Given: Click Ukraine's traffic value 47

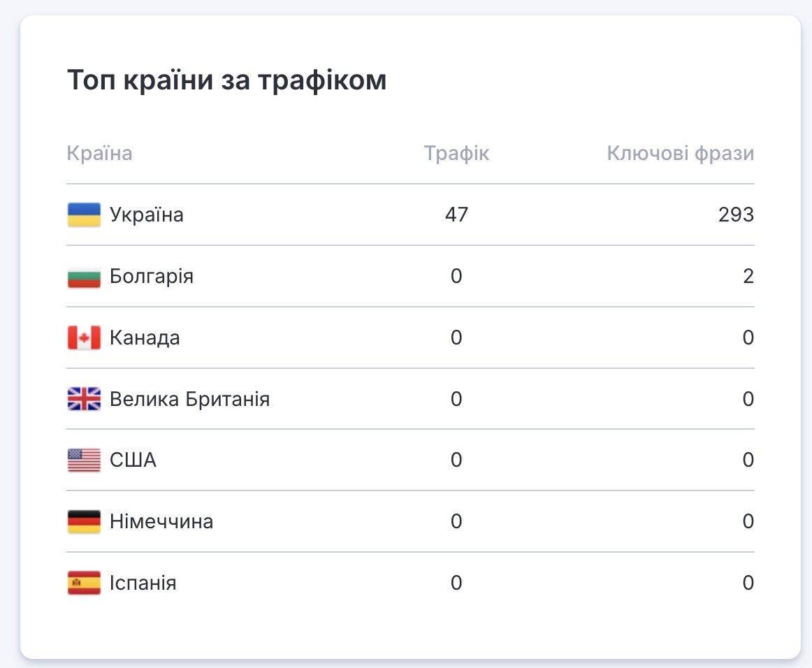Looking at the screenshot, I should pyautogui.click(x=456, y=215).
